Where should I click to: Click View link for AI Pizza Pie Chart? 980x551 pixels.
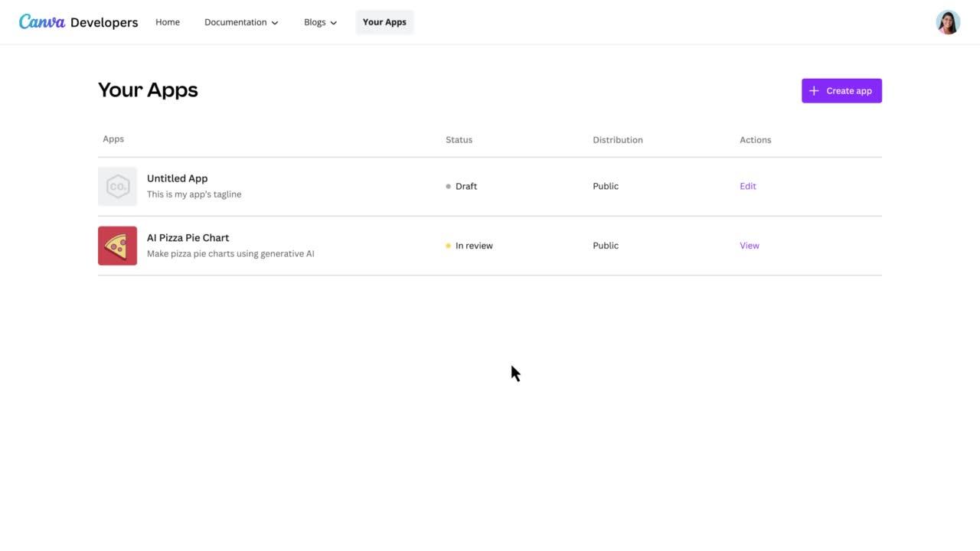tap(750, 246)
